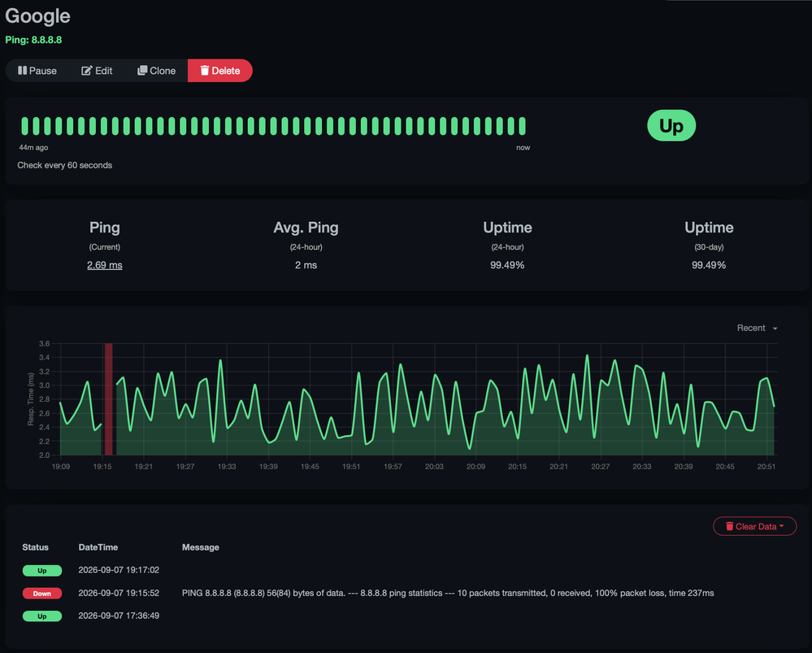Open the Clear Data dropdown
Screen dimensions: 812x653
pos(754,526)
